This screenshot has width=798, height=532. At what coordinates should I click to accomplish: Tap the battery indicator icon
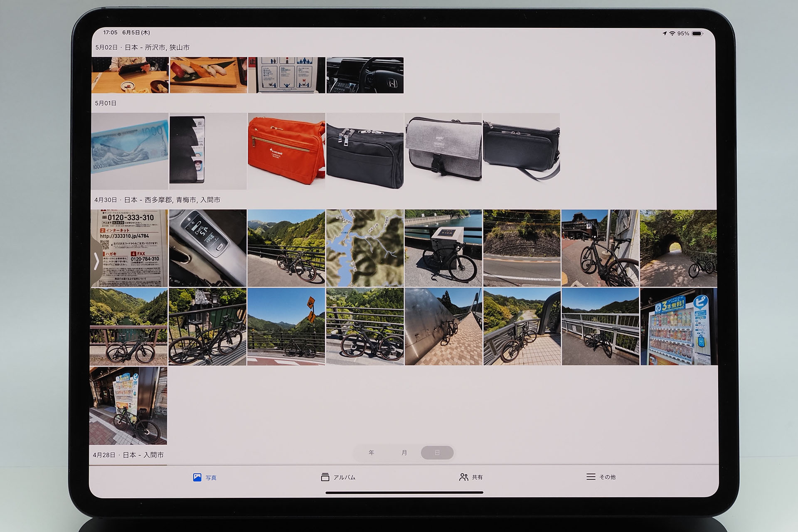click(x=697, y=33)
